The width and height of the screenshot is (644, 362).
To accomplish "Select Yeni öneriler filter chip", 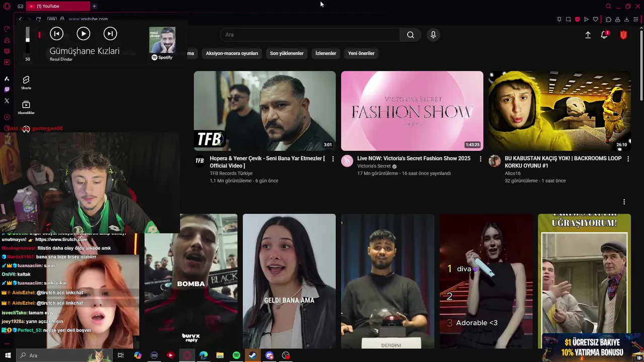I will pos(361,53).
